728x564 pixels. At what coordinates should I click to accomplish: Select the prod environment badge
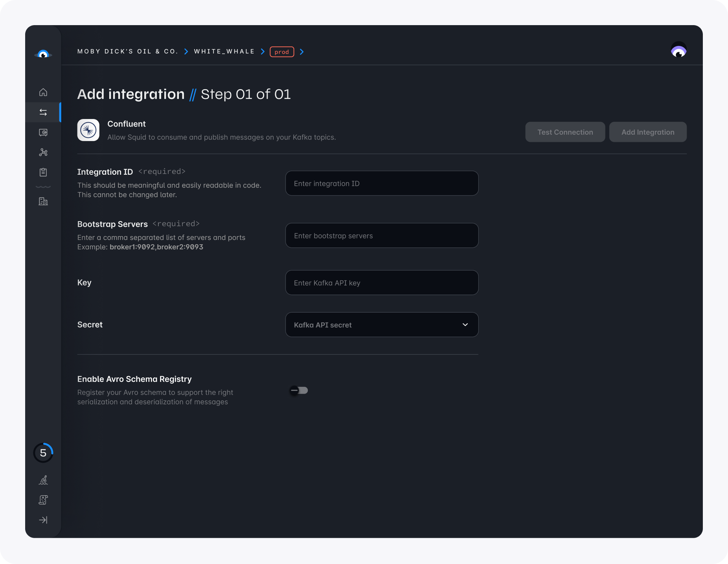pyautogui.click(x=282, y=52)
